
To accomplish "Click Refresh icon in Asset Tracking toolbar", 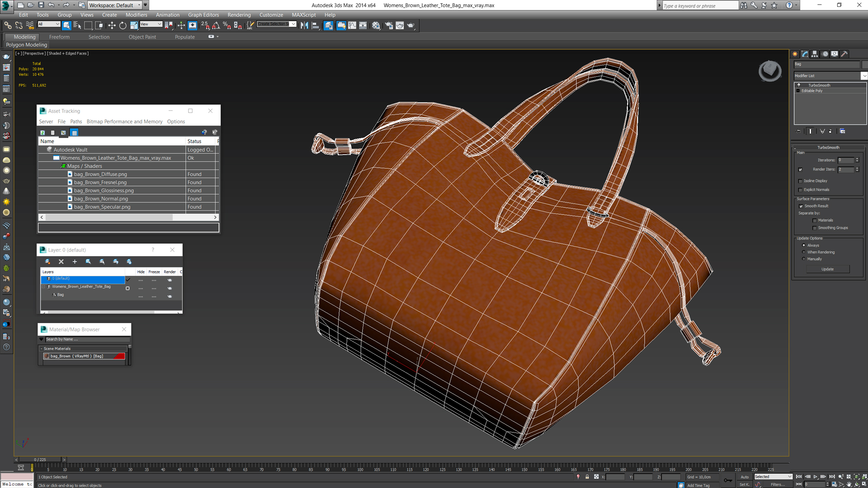I will click(x=42, y=133).
